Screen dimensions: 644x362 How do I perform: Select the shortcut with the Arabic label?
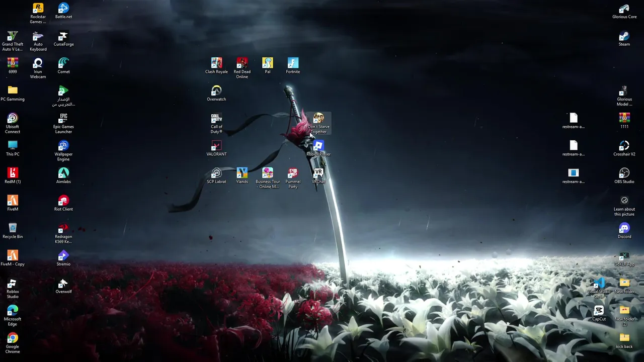coord(63,96)
